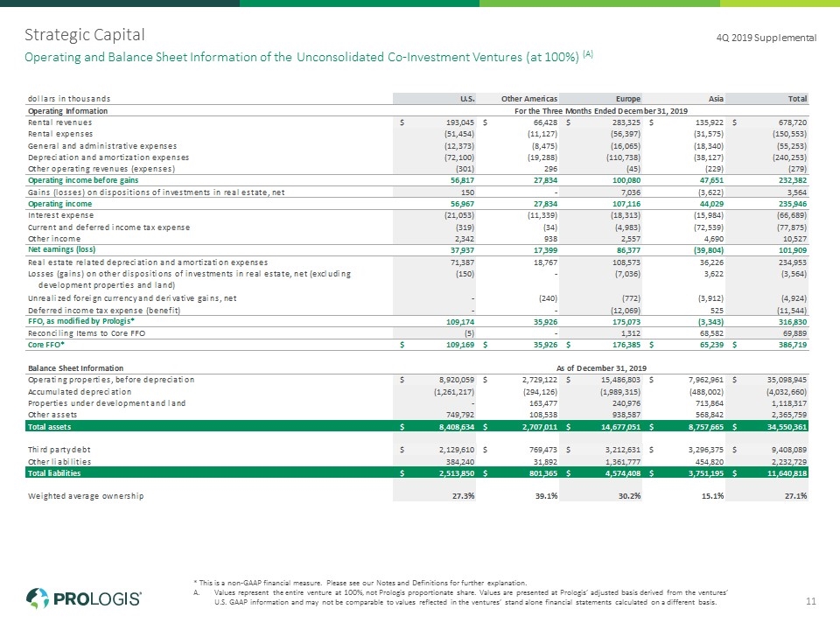The image size is (840, 630).
Task: Click Europe Core FFO value 176,385
Action: coord(626,345)
